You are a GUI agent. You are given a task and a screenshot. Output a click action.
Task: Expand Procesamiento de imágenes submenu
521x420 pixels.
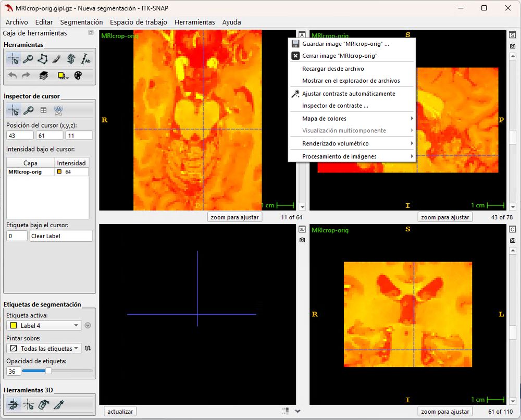[x=352, y=156]
